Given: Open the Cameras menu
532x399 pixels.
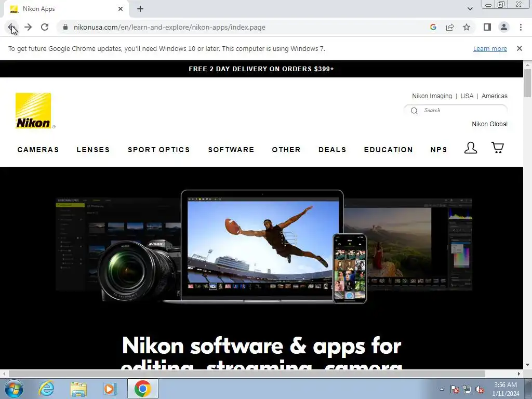Looking at the screenshot, I should point(38,150).
